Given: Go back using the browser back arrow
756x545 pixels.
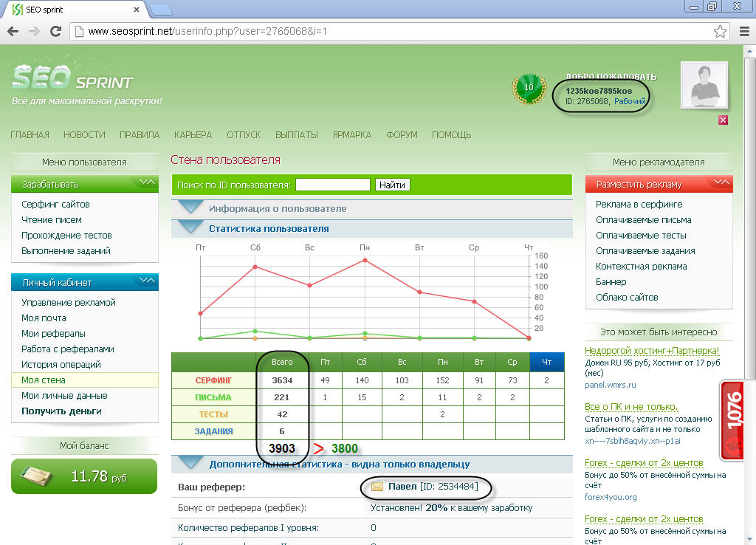Looking at the screenshot, I should point(13,31).
